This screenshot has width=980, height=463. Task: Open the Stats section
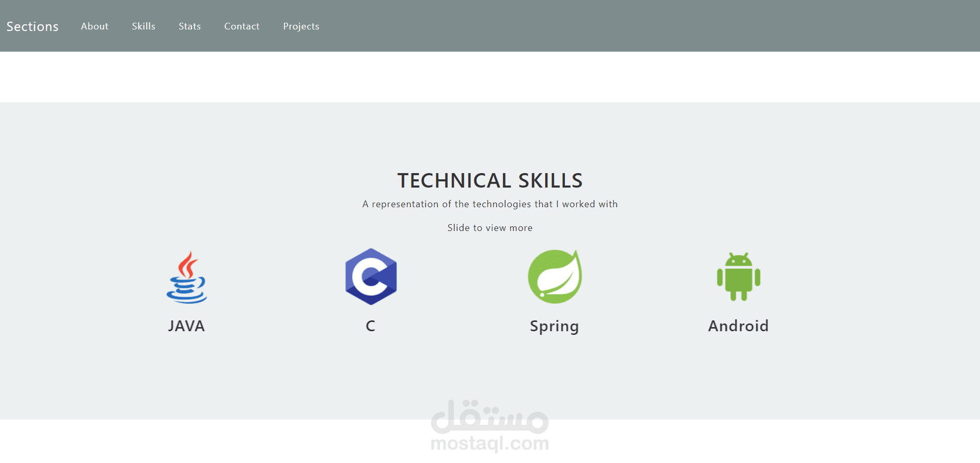[x=189, y=26]
